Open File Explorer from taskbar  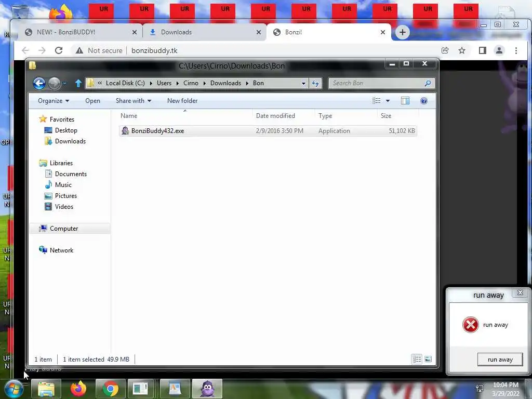46,389
